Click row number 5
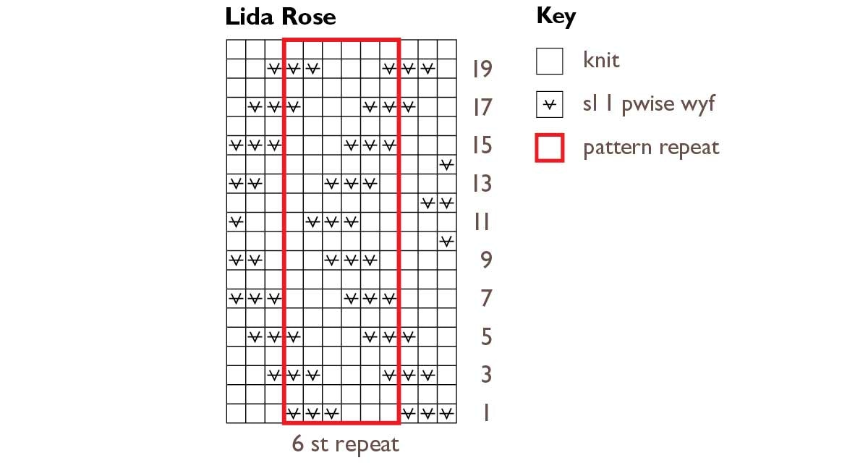This screenshot has width=868, height=463. 486,336
